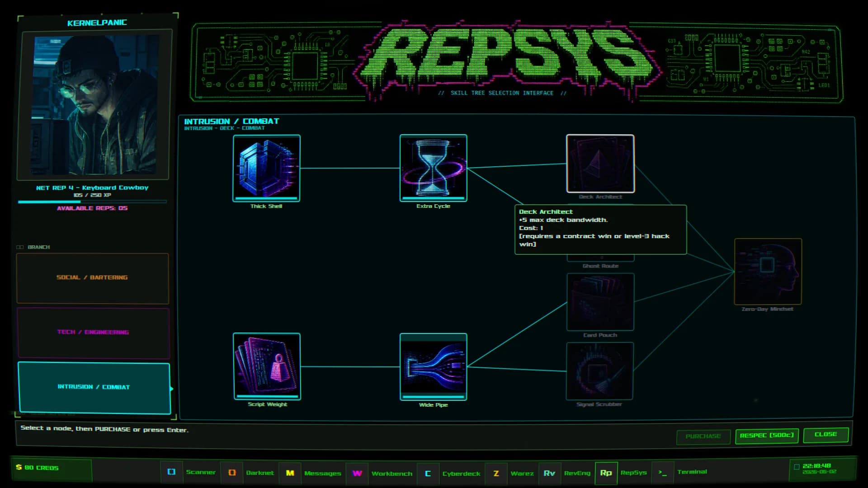
Task: Select the Intrusion / Combat branch
Action: tap(94, 387)
